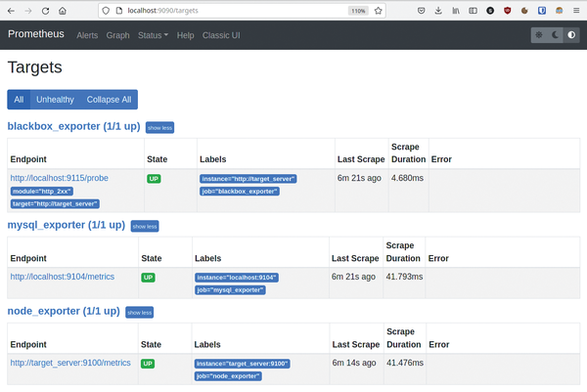This screenshot has width=587, height=392.
Task: Reset the 110% zoom level indicator
Action: point(358,11)
